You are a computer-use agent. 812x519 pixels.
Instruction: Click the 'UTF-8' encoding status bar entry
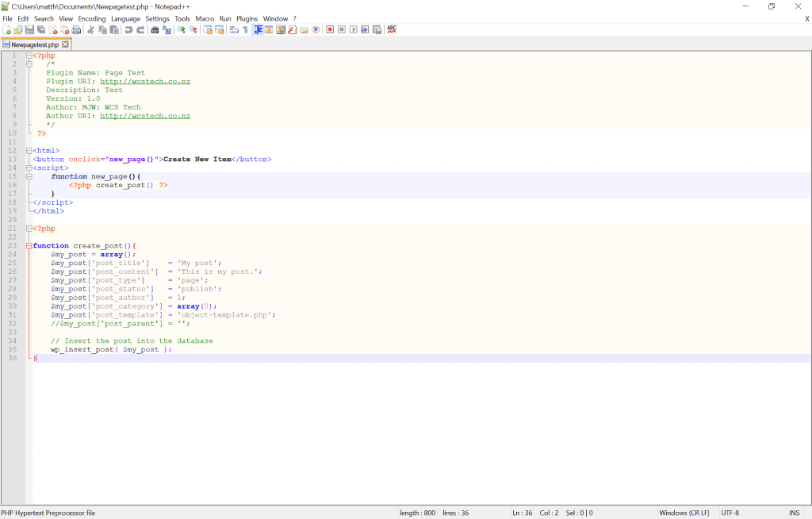click(730, 513)
